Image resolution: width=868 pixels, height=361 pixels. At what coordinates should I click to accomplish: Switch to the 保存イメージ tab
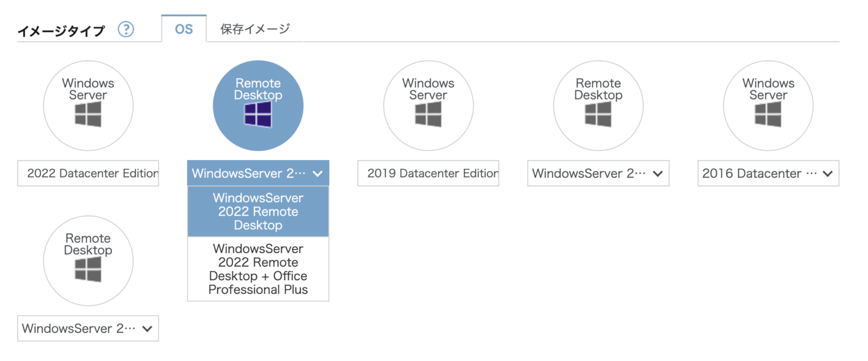[x=255, y=29]
